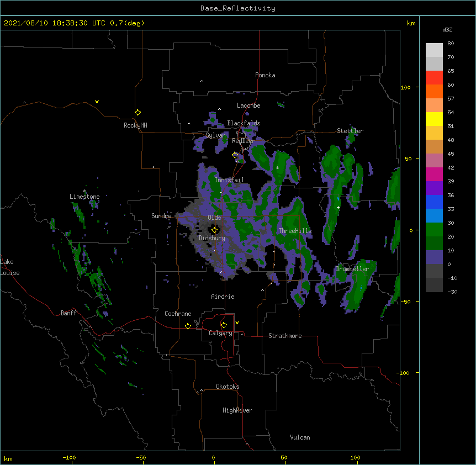Screen dimensions: 476x465
Task: Click the -50 tick on the right axis
Action: (405, 302)
